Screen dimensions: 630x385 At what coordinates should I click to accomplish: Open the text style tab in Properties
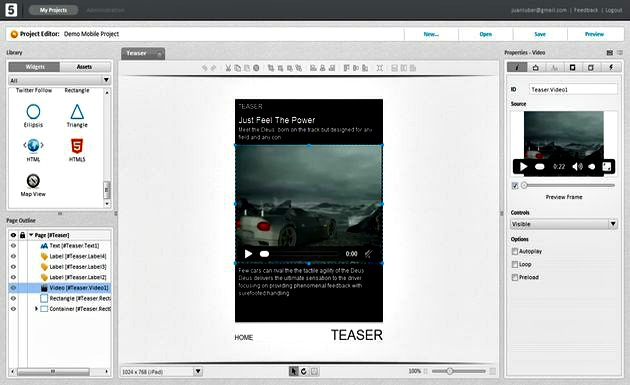click(554, 68)
